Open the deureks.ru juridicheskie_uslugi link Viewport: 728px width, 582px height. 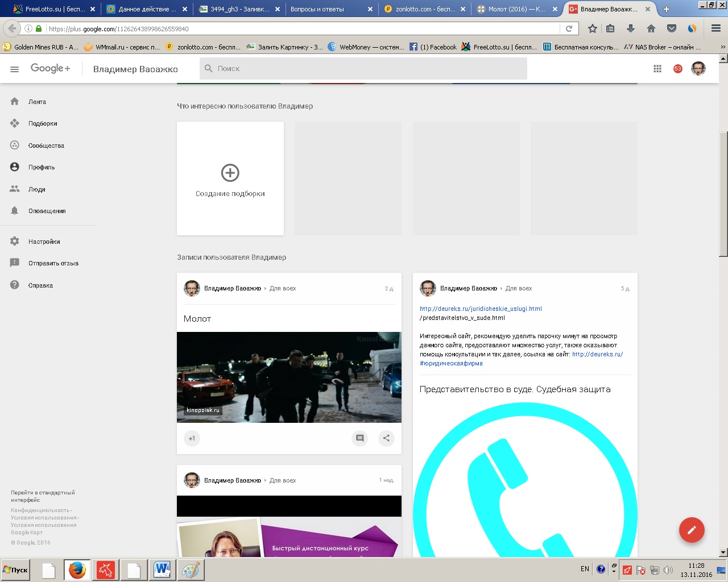(481, 309)
